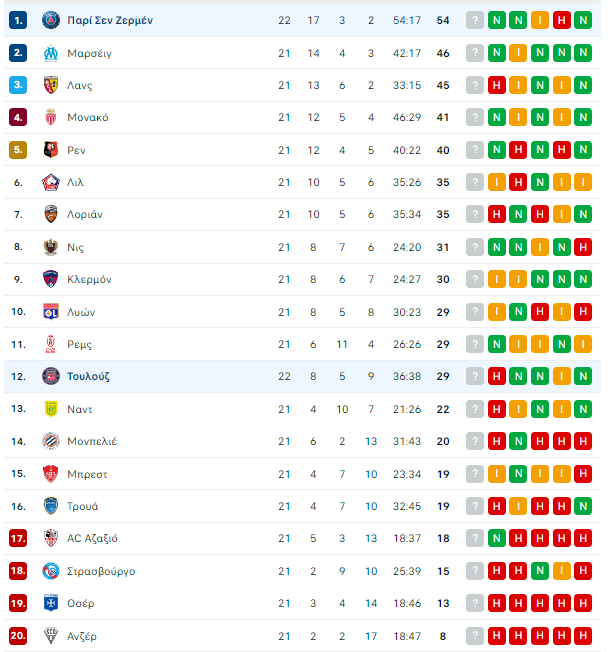Click the Paris Saint-Germain club crest
This screenshot has height=652, width=610.
point(51,20)
